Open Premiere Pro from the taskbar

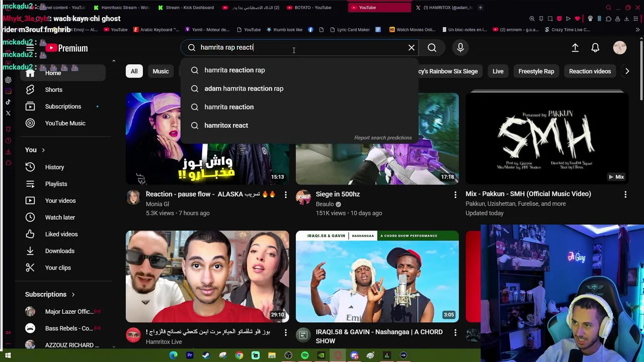coord(190,355)
